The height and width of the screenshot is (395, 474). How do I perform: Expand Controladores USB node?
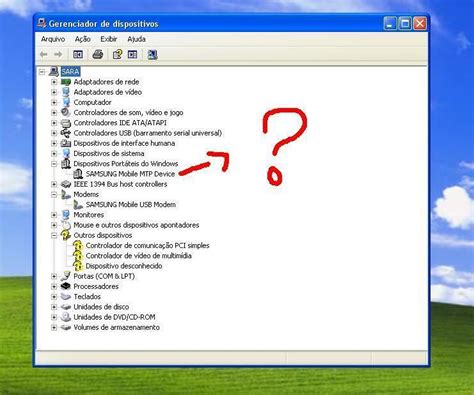(54, 133)
